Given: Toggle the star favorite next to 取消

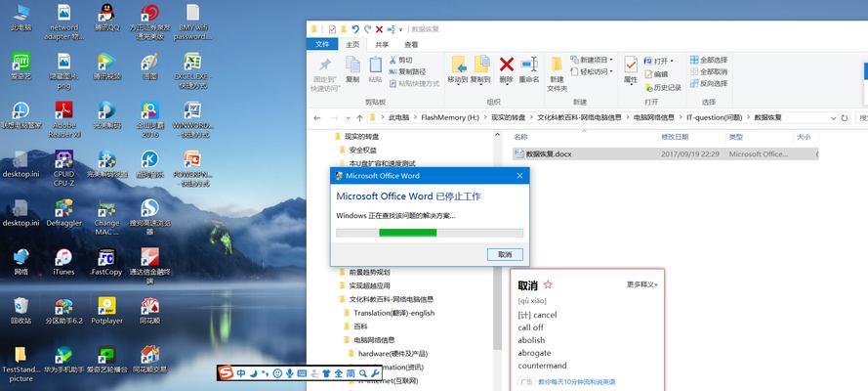Looking at the screenshot, I should [548, 284].
